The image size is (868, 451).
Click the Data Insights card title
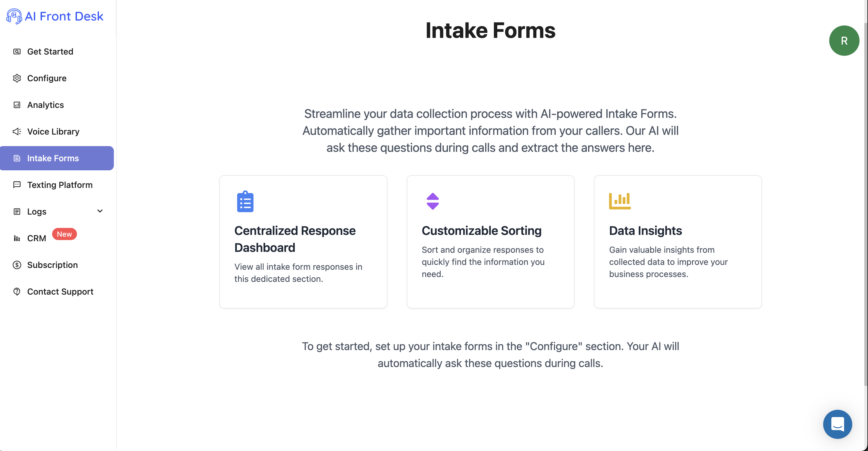click(x=645, y=231)
